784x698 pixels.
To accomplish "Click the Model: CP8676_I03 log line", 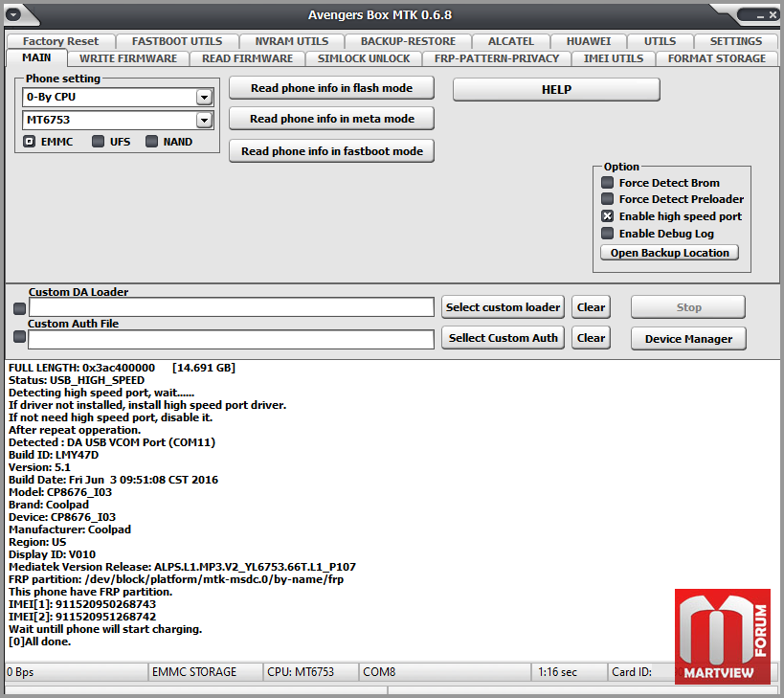I will pos(60,492).
